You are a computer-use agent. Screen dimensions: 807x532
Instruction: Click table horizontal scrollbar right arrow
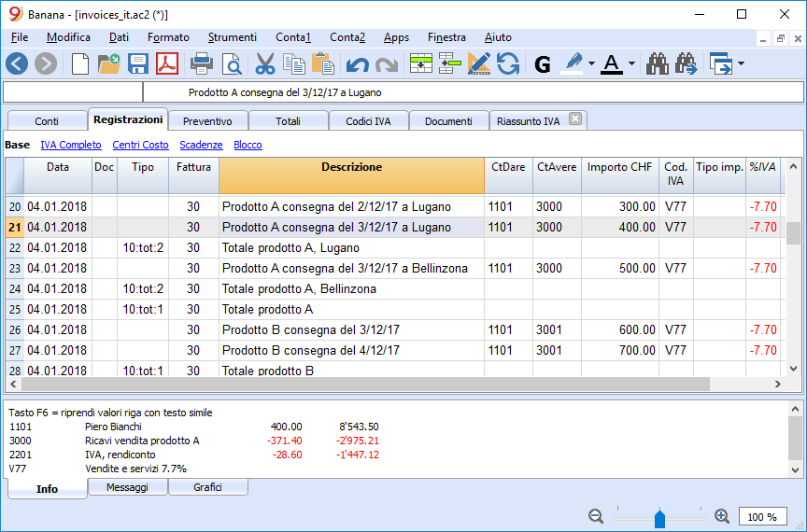778,385
